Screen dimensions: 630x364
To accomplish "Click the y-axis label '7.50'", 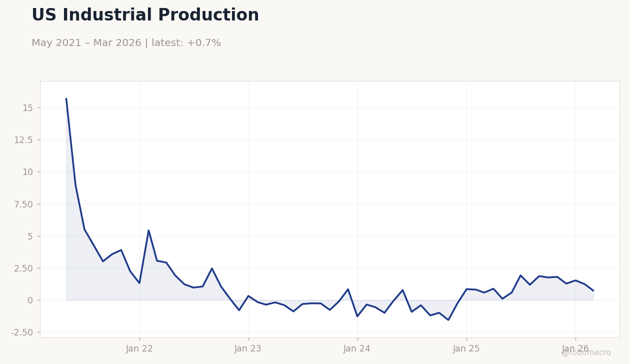I will pos(23,204).
